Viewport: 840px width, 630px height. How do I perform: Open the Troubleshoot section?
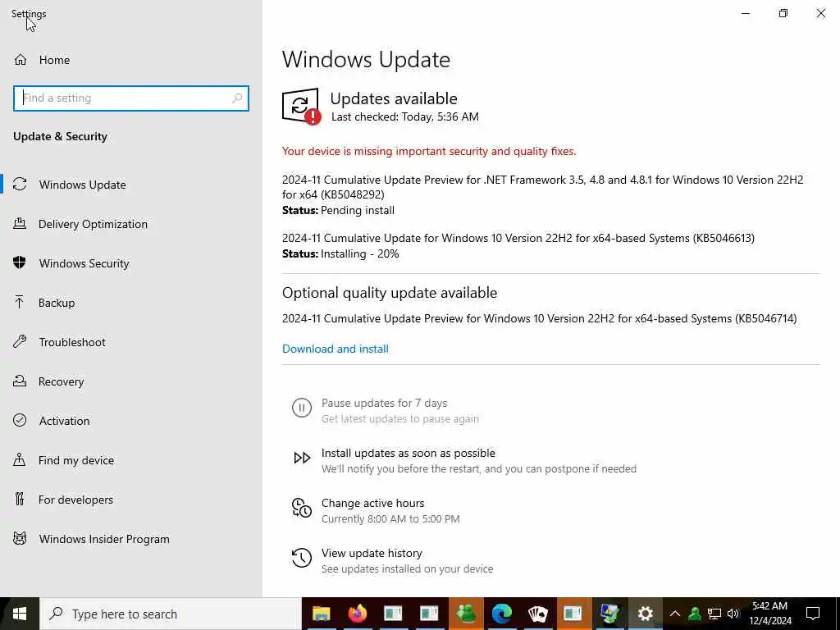(131, 342)
